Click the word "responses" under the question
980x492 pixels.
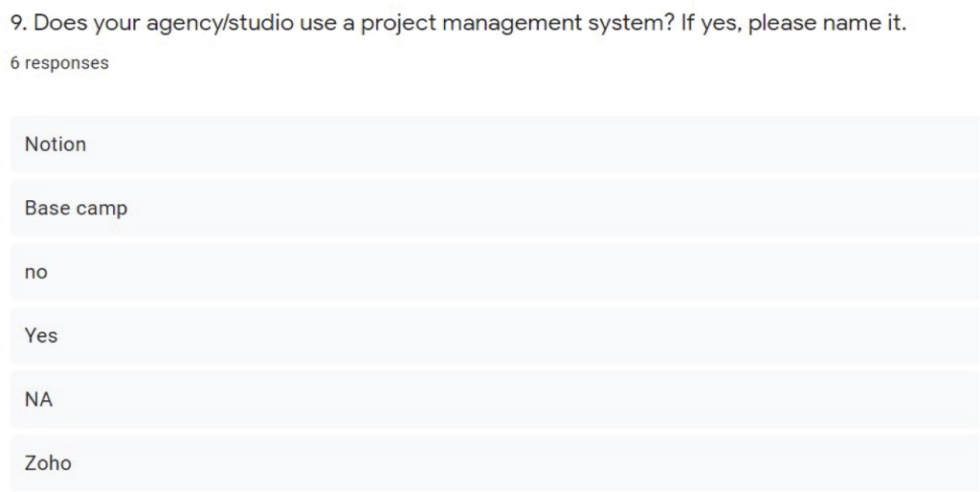coord(66,63)
